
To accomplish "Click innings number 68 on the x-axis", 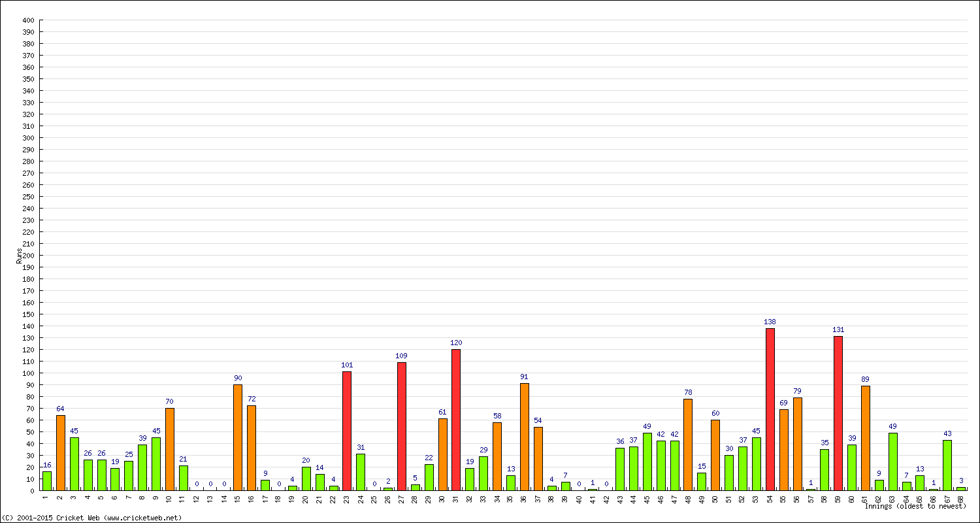I will coord(960,499).
